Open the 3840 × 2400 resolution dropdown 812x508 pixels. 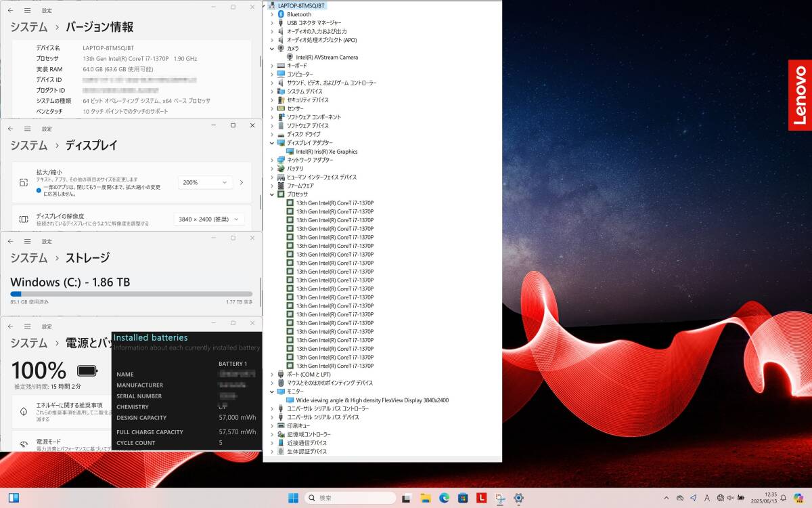(208, 219)
